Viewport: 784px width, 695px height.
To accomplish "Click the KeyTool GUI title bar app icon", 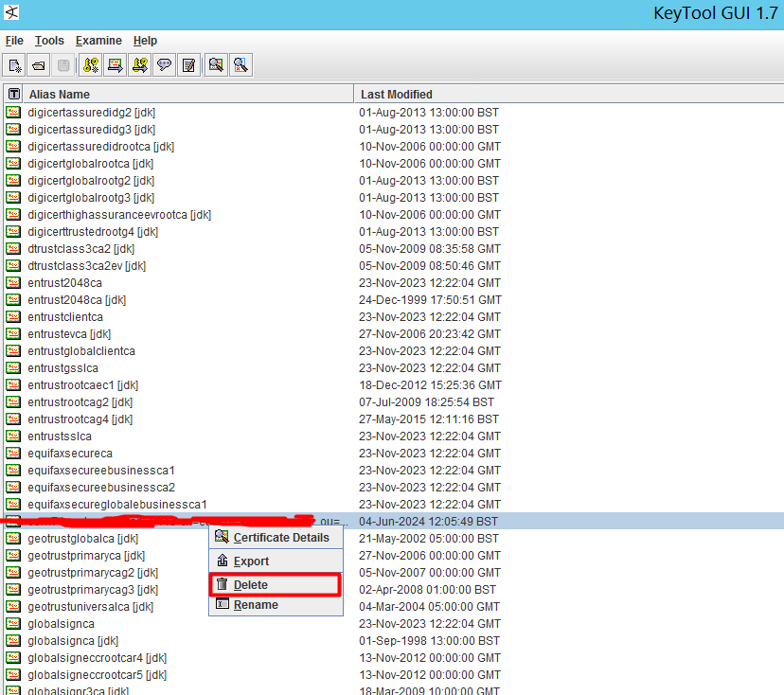I will [x=13, y=12].
